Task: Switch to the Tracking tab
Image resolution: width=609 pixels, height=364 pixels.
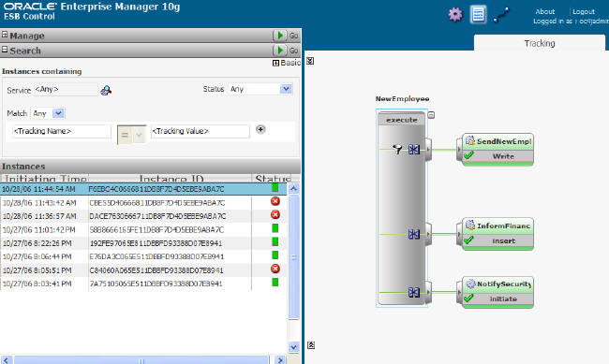Action: (539, 43)
